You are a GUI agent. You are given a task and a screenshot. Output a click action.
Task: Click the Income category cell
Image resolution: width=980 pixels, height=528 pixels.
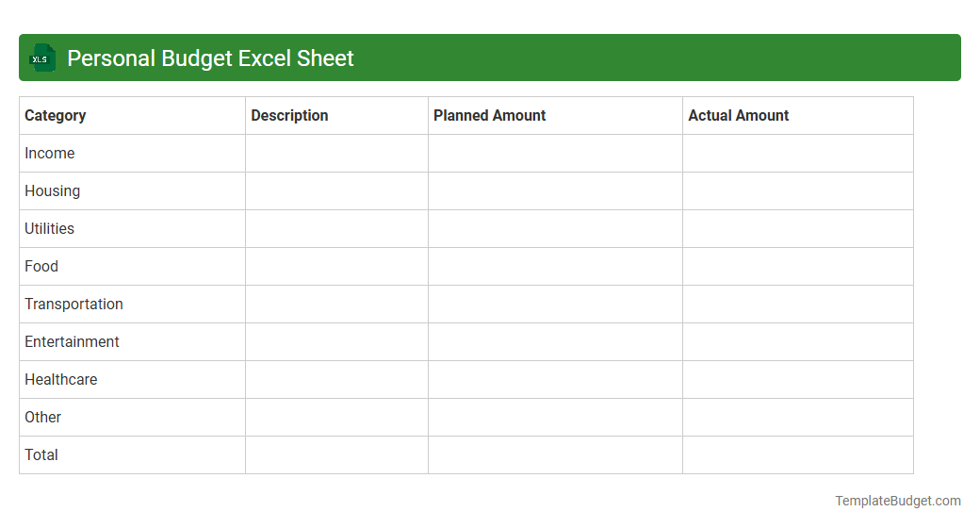coord(133,154)
